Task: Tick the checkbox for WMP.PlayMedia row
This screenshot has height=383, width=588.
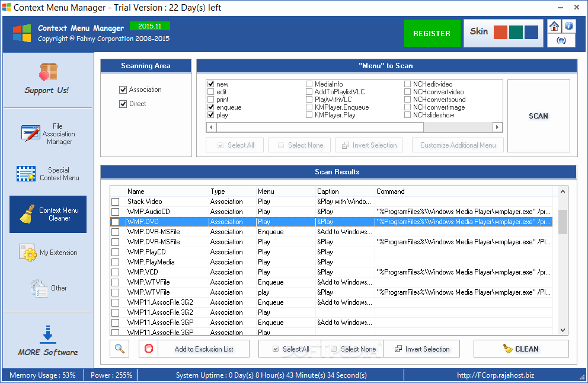Action: tap(116, 262)
